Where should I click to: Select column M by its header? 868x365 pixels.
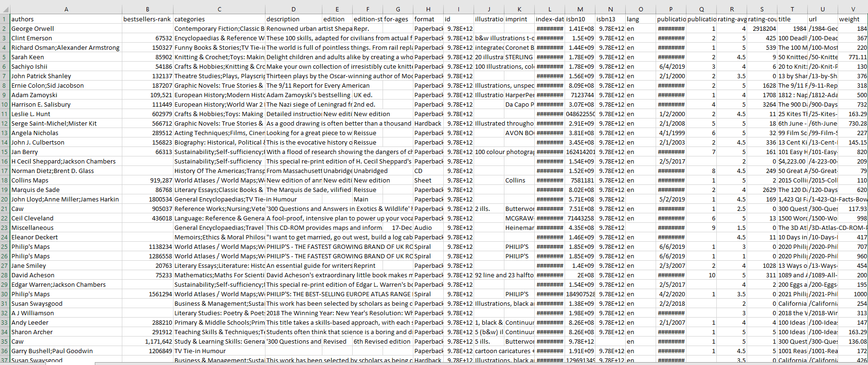click(580, 9)
